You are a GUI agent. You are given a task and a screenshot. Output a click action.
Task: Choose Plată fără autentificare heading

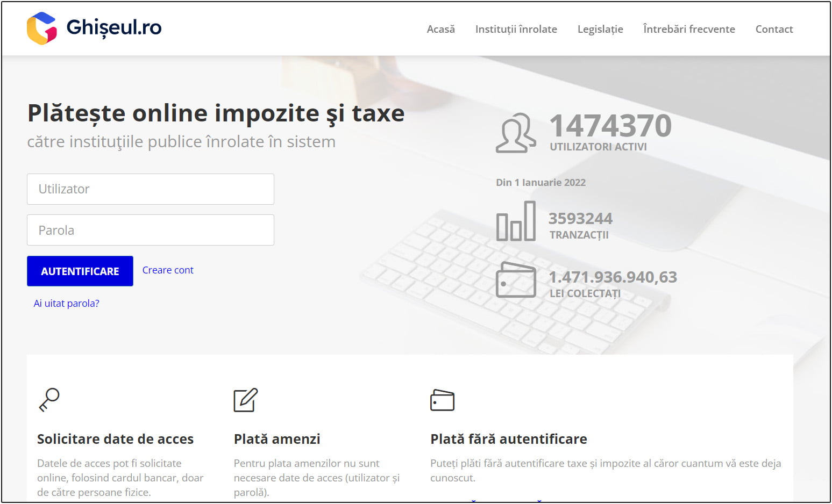tap(508, 439)
